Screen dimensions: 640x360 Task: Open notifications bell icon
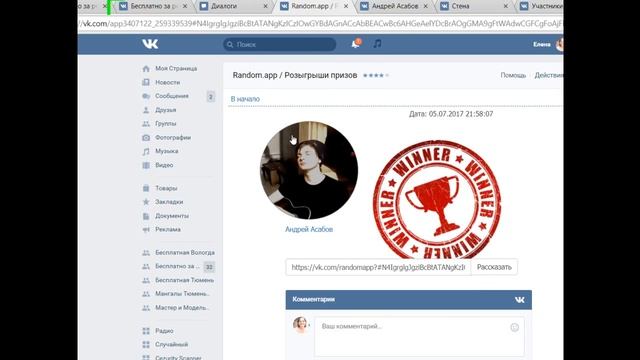[356, 44]
